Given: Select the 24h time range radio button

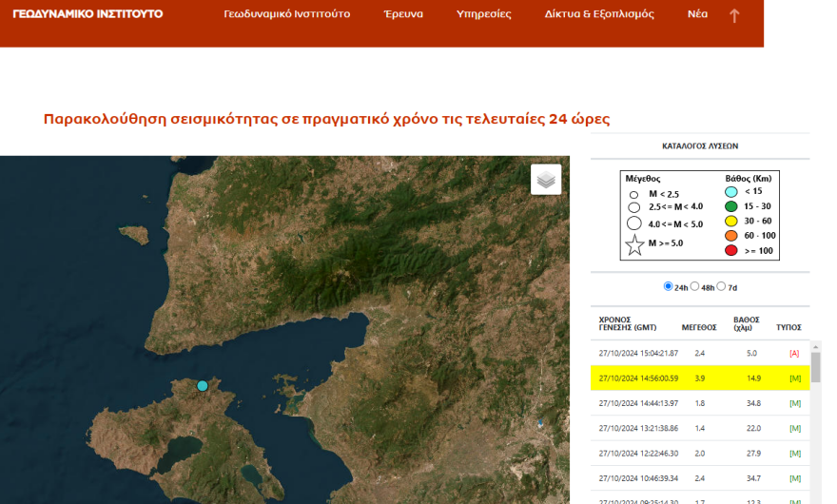Looking at the screenshot, I should [x=668, y=286].
